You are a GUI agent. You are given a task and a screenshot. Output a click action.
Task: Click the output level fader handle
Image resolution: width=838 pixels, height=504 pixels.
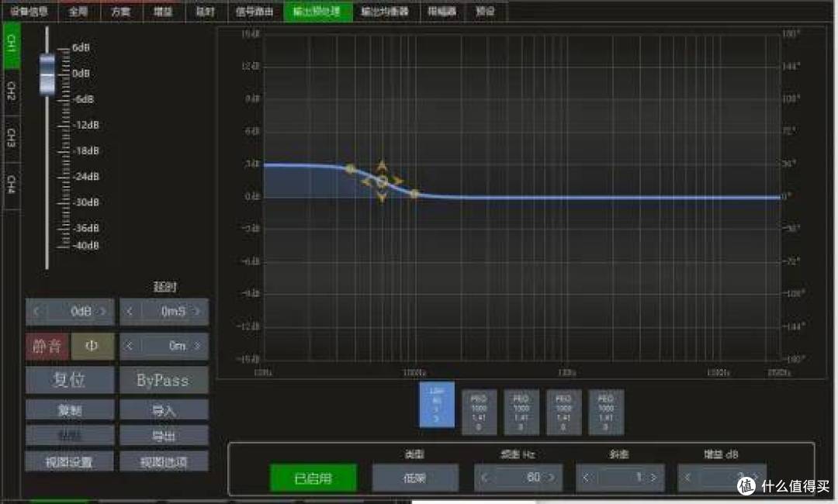[47, 74]
